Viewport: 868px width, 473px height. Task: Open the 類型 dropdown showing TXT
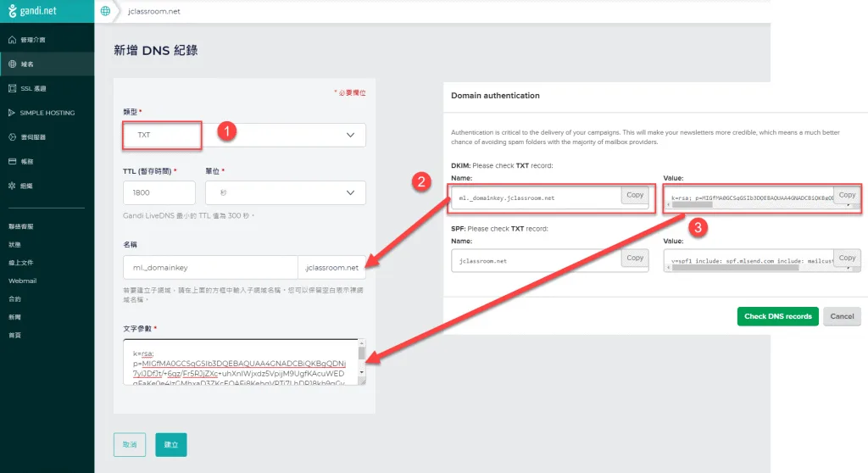coord(244,135)
